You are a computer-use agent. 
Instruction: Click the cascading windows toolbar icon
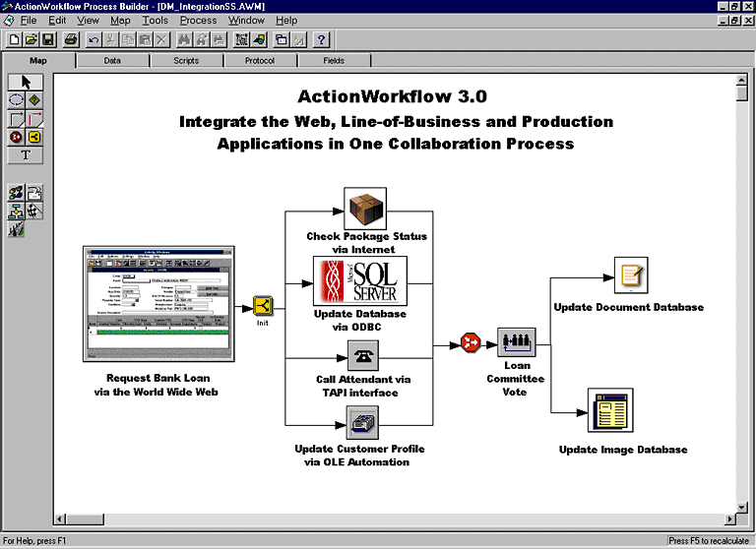[x=282, y=39]
